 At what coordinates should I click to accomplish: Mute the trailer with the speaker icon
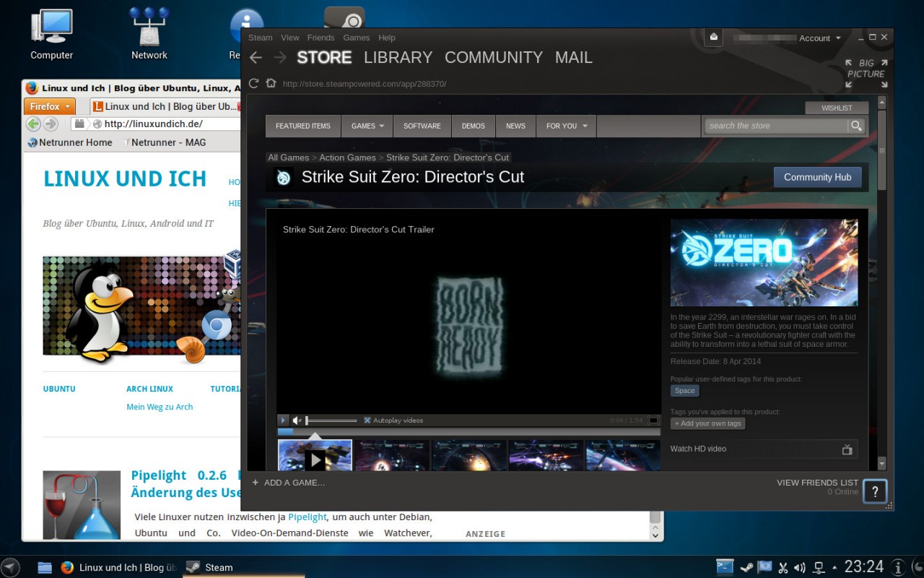pyautogui.click(x=297, y=420)
